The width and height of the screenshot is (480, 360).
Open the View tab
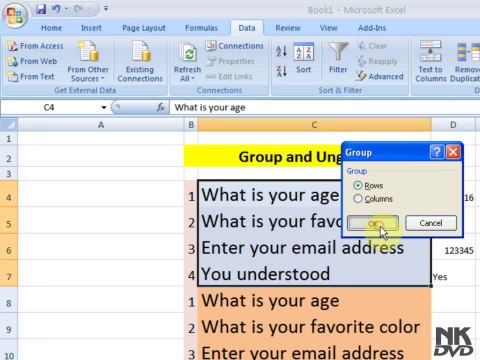(x=328, y=28)
